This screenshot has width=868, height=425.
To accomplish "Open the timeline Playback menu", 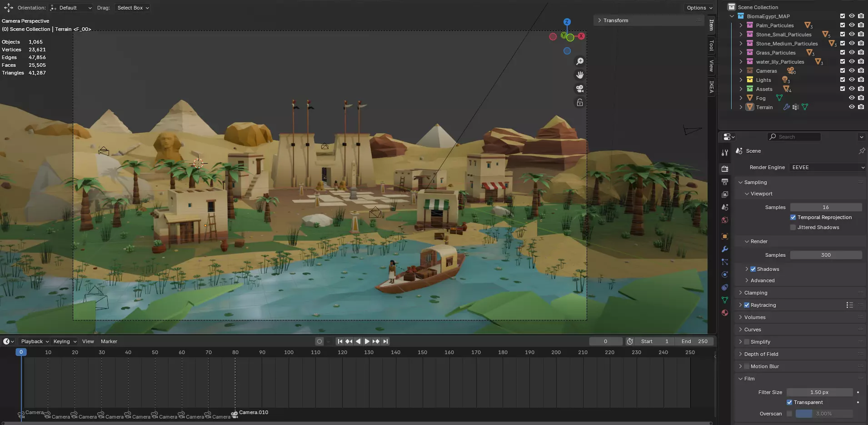I will pos(35,341).
